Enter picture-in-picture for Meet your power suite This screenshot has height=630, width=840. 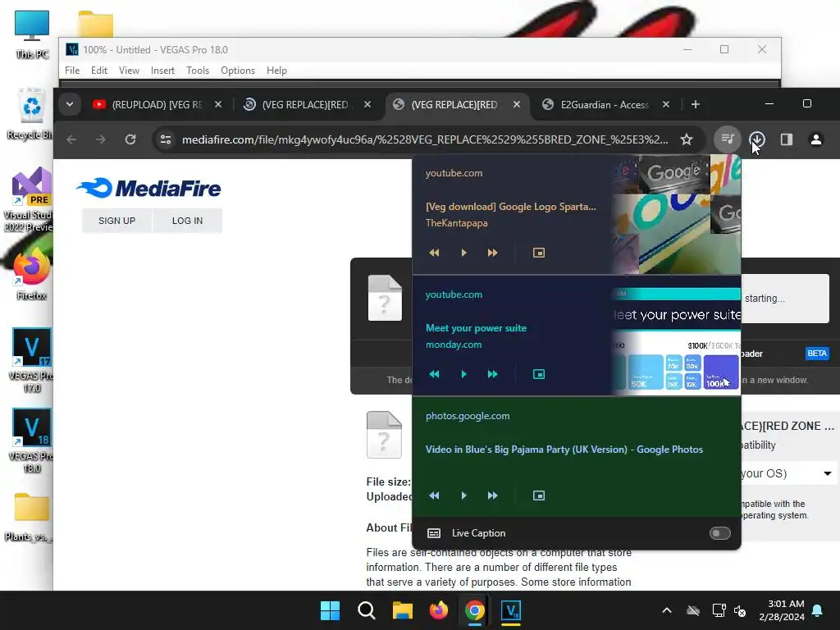tap(539, 374)
